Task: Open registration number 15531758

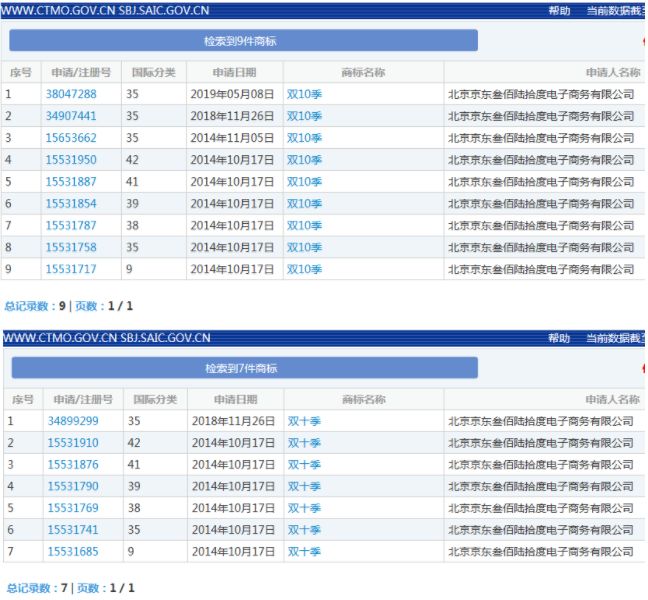Action: (x=71, y=248)
